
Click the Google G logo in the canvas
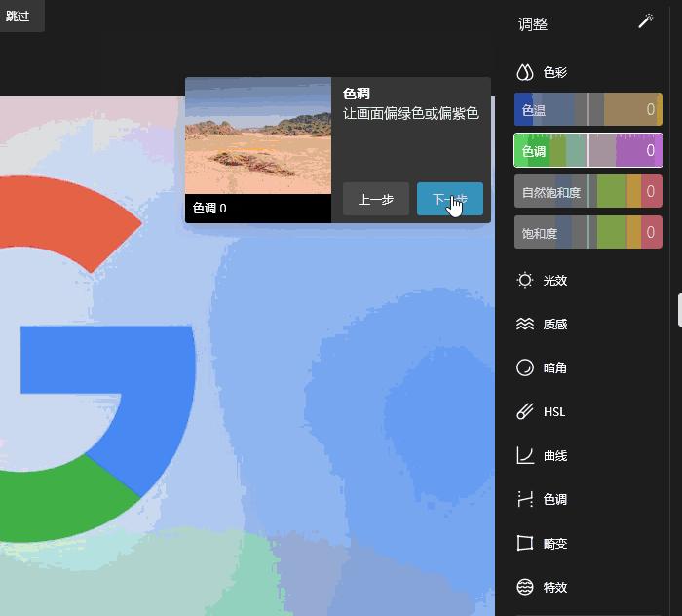click(96, 360)
